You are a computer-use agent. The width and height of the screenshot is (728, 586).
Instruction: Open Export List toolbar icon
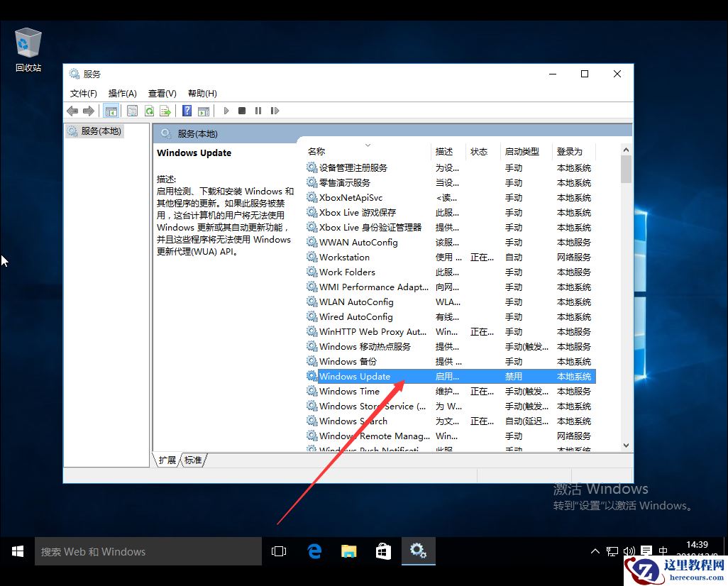pyautogui.click(x=165, y=111)
